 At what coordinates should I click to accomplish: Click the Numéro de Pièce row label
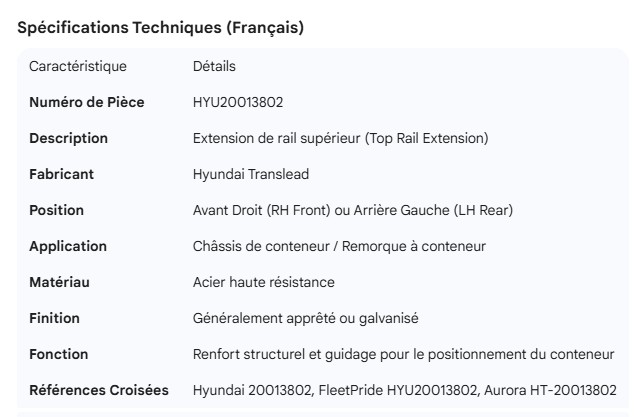87,102
